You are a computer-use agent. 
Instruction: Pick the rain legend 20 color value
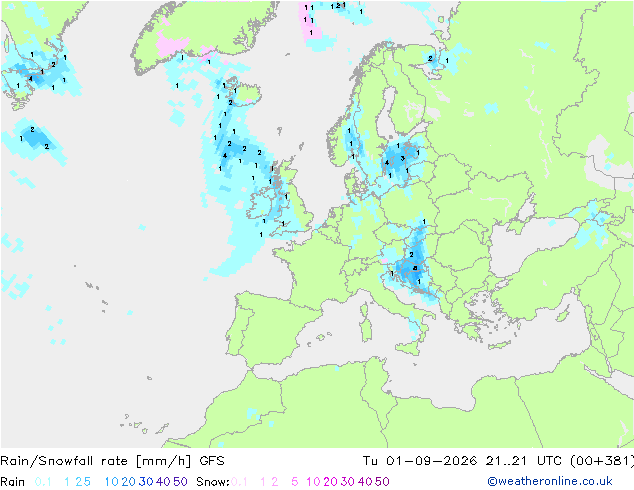tap(129, 482)
